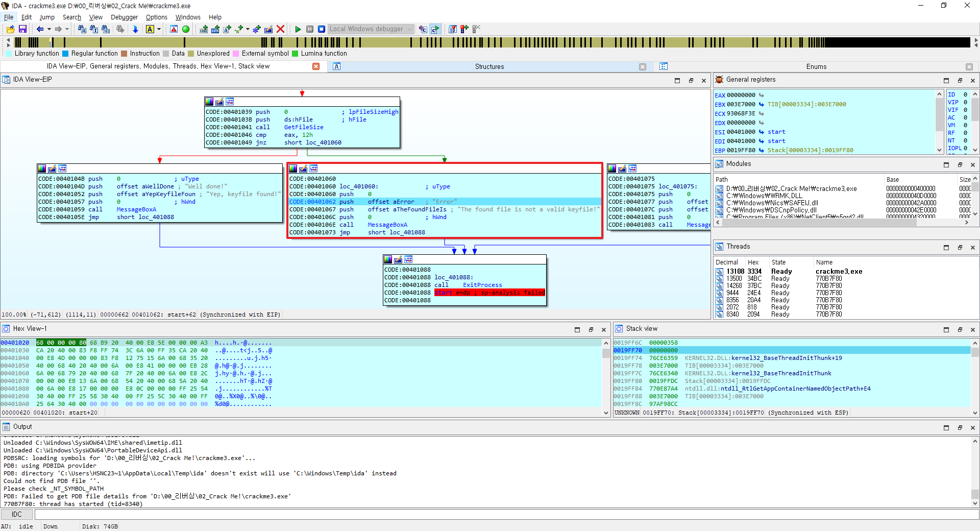
Task: Toggle the ID flag value
Action: click(965, 94)
